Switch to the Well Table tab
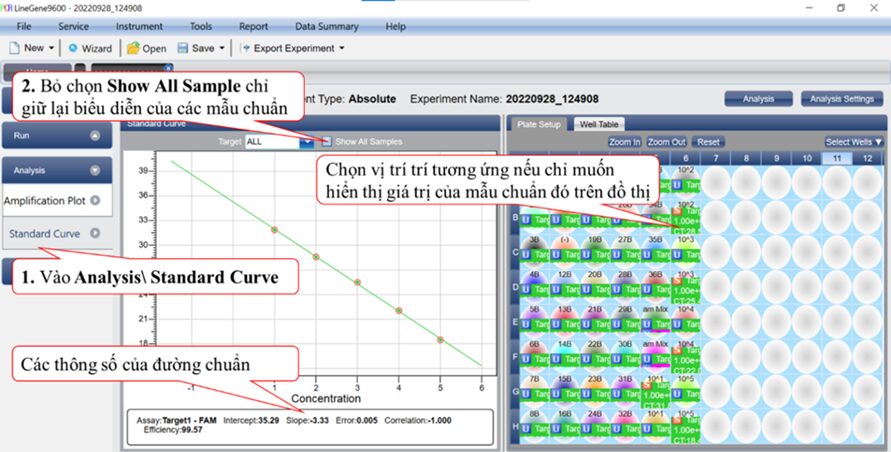 (599, 124)
